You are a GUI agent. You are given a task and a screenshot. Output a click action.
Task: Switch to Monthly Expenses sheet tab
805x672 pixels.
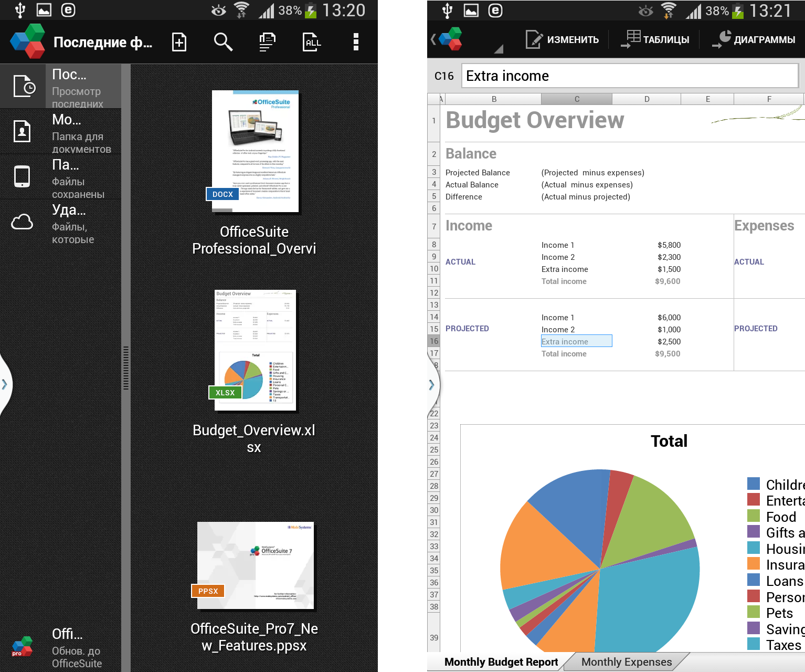[x=627, y=662]
